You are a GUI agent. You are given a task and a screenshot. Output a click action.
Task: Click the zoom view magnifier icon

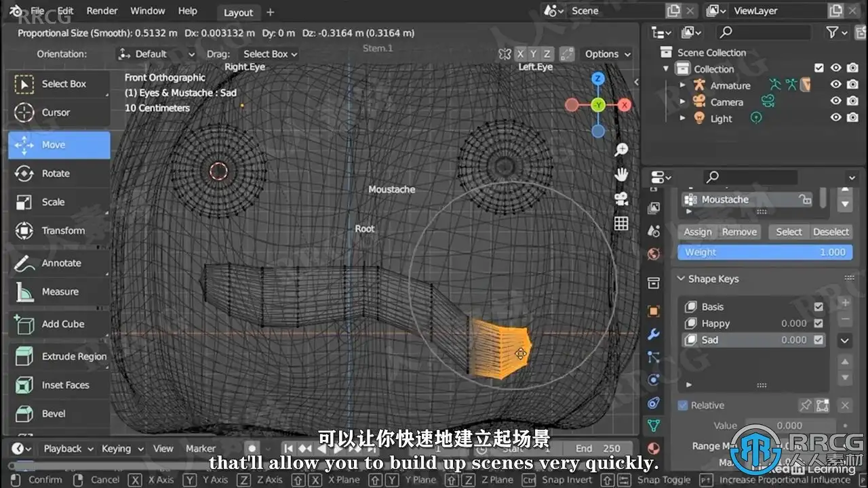point(621,150)
